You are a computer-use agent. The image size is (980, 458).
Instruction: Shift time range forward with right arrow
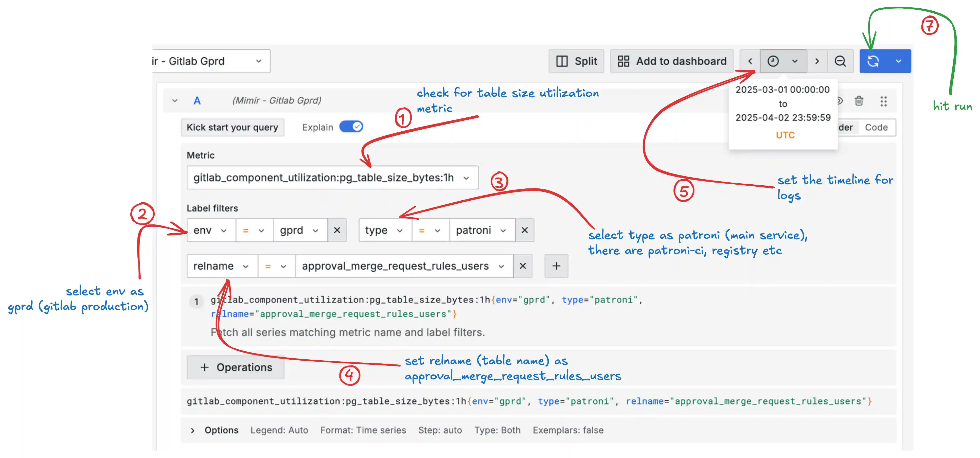817,61
